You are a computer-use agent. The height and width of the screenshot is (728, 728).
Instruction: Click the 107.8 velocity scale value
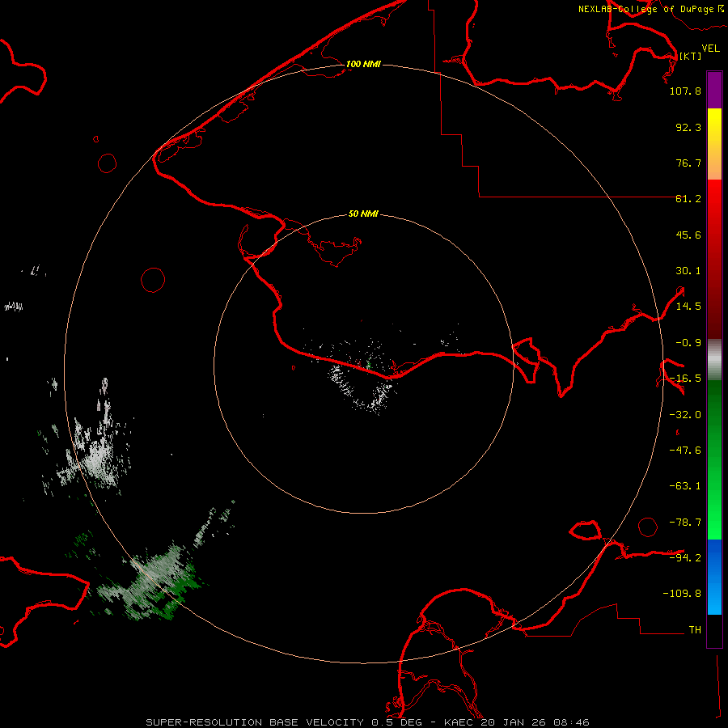point(685,91)
